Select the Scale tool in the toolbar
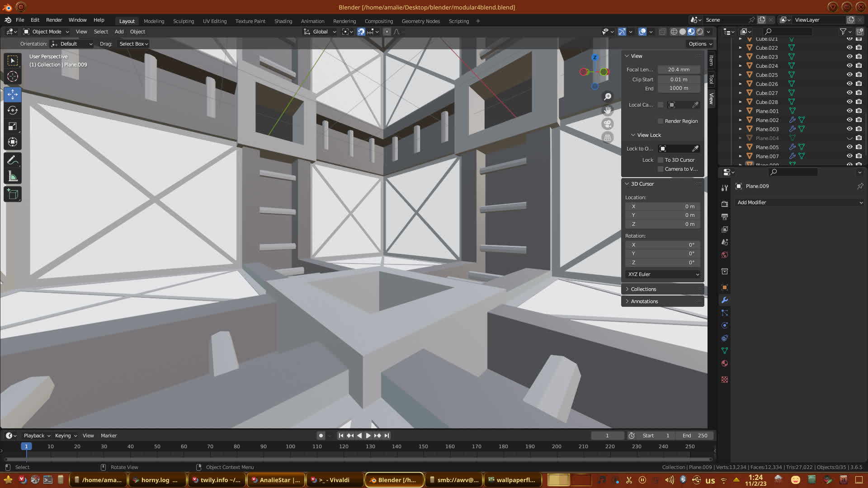Viewport: 868px width, 488px height. click(x=13, y=127)
